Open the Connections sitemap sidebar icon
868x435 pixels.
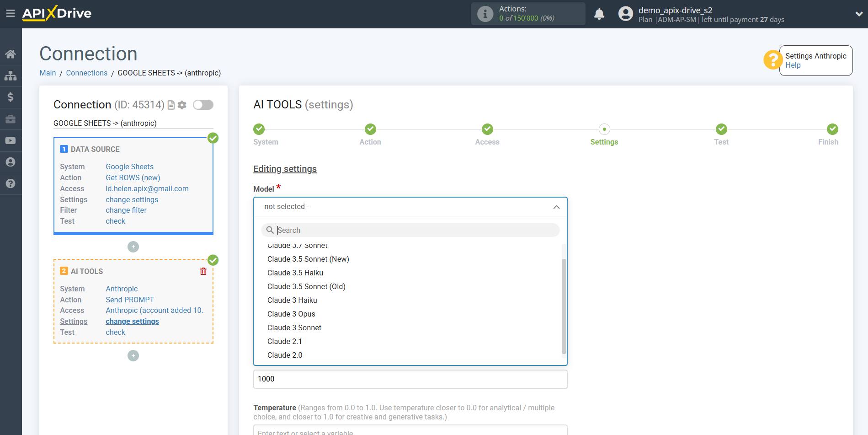click(x=11, y=75)
